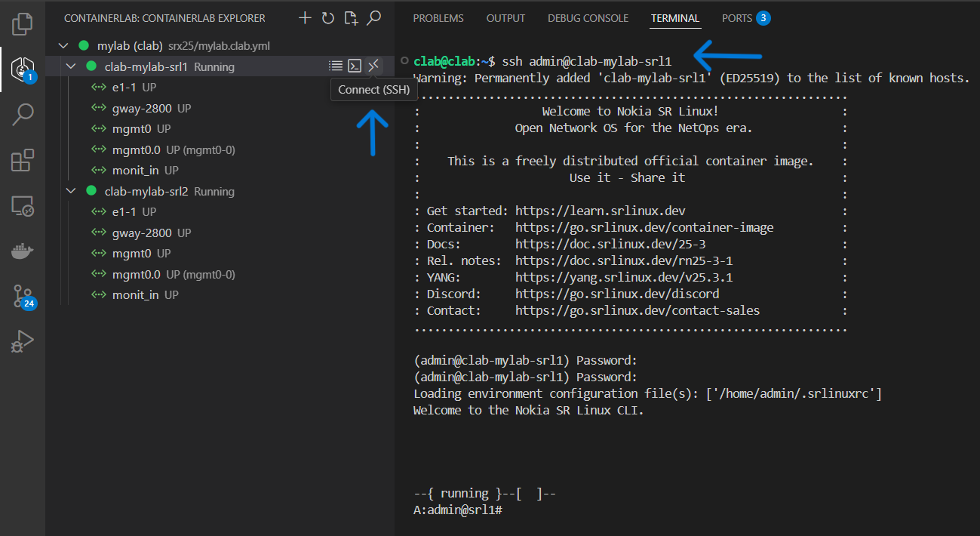
Task: Open Source Control with the 24 badge
Action: click(23, 297)
